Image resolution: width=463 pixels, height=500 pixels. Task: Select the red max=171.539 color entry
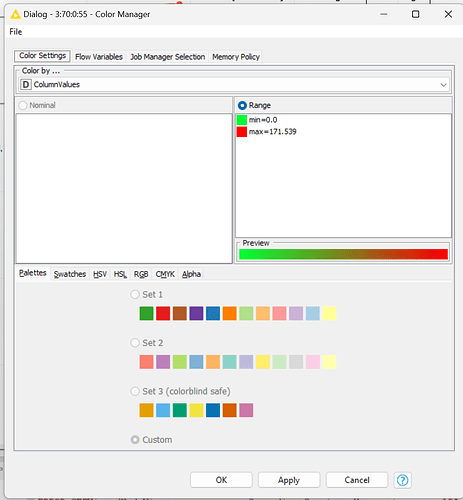[267, 132]
